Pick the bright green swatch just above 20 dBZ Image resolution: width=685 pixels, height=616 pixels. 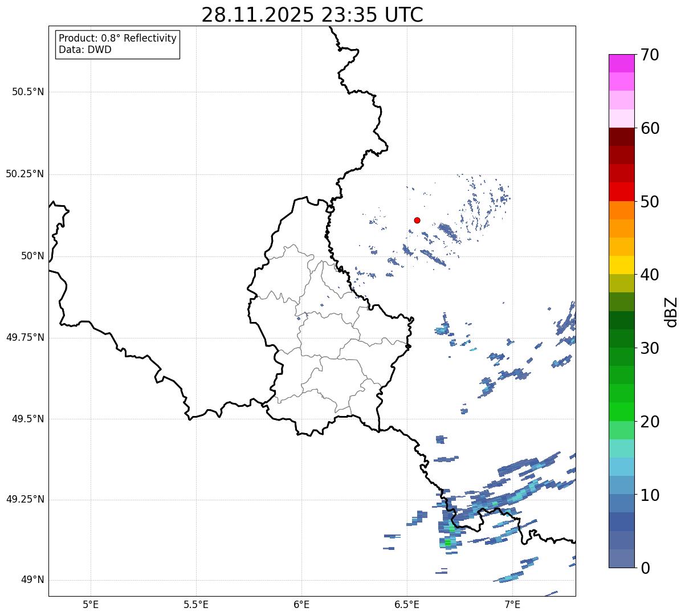[x=621, y=412]
